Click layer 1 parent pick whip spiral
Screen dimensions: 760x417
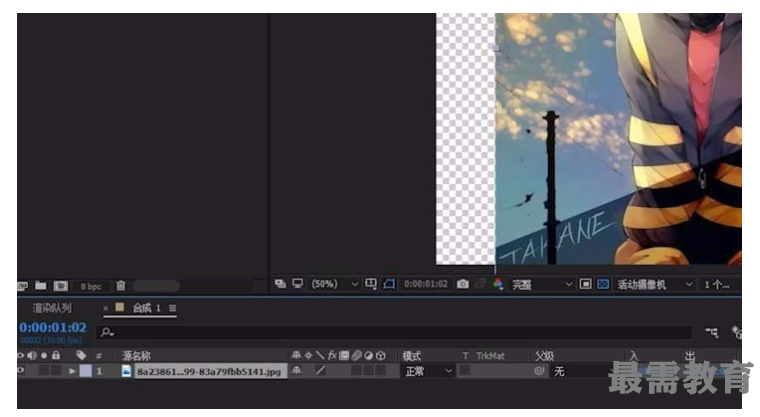[x=539, y=371]
